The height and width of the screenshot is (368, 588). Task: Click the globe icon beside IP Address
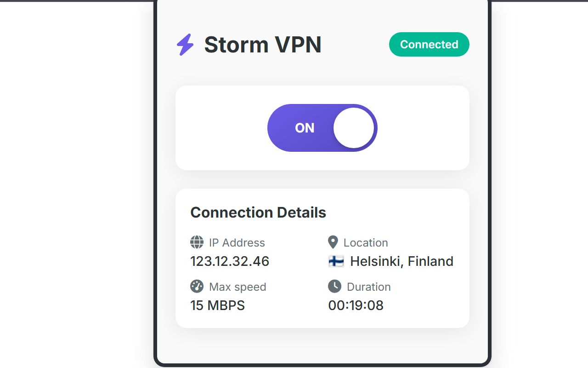pos(197,242)
